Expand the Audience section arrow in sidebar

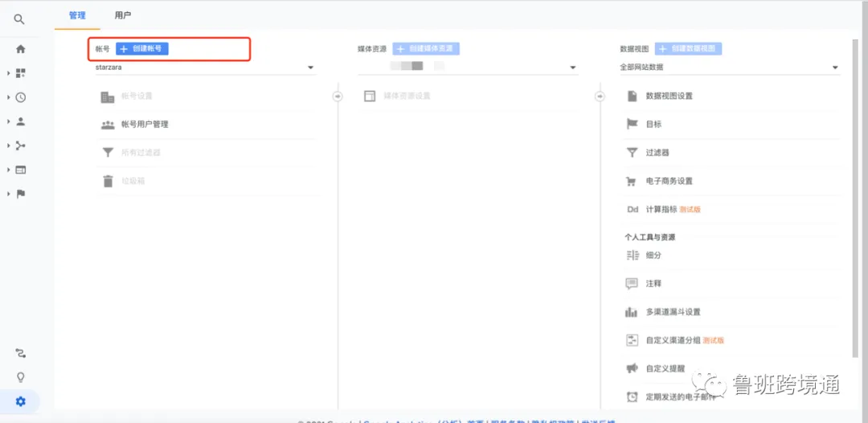click(9, 121)
